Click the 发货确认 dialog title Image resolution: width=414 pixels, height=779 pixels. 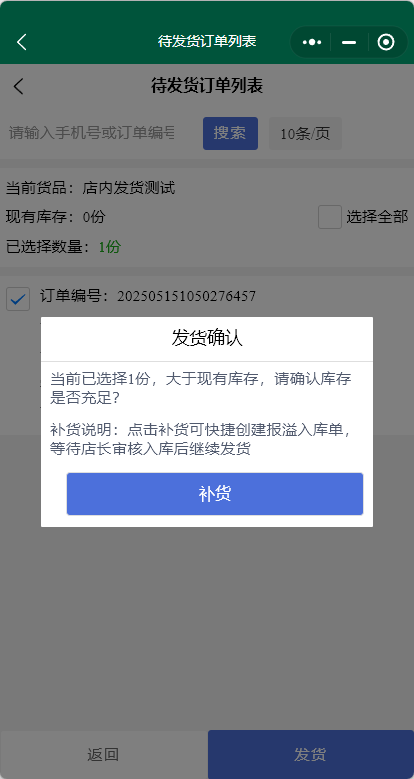pos(207,338)
